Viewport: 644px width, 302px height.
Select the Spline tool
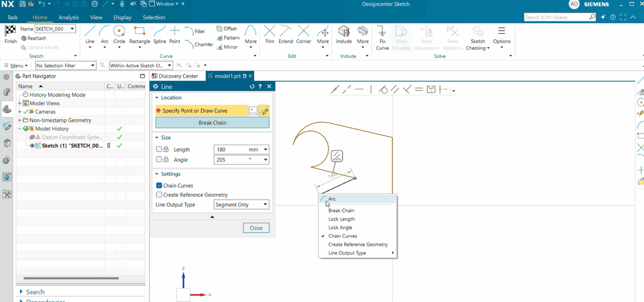click(159, 37)
